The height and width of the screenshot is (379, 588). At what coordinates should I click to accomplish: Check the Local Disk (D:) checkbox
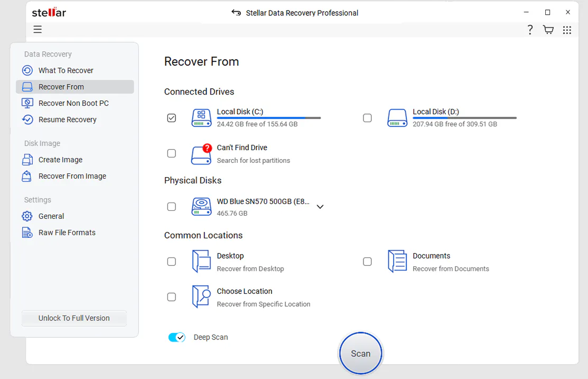[x=368, y=118]
